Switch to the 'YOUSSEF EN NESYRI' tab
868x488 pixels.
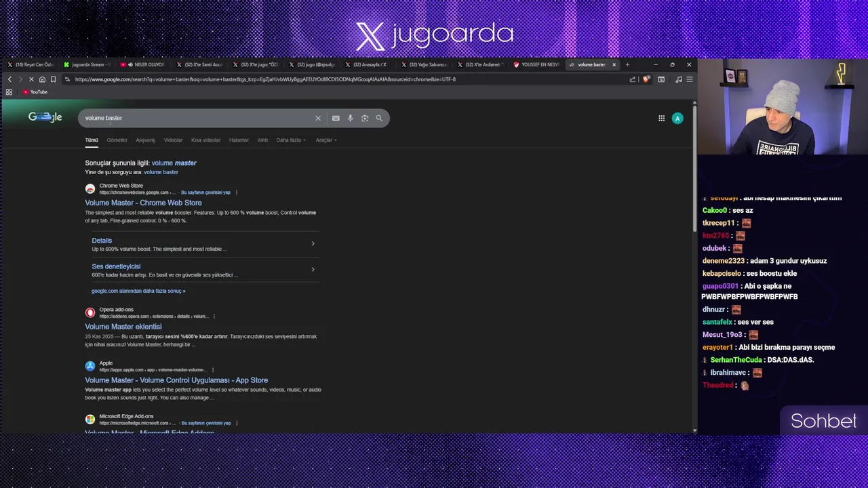click(536, 64)
